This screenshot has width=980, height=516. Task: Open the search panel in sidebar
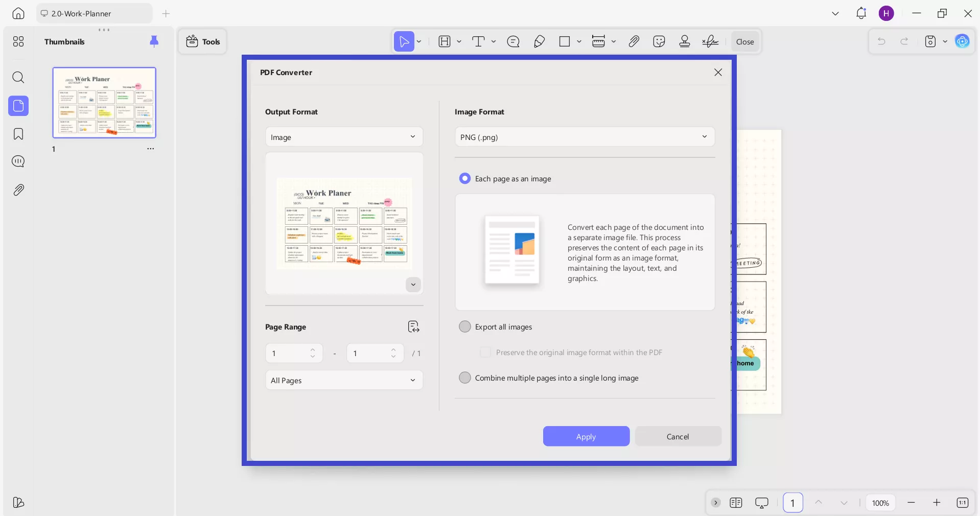tap(18, 78)
